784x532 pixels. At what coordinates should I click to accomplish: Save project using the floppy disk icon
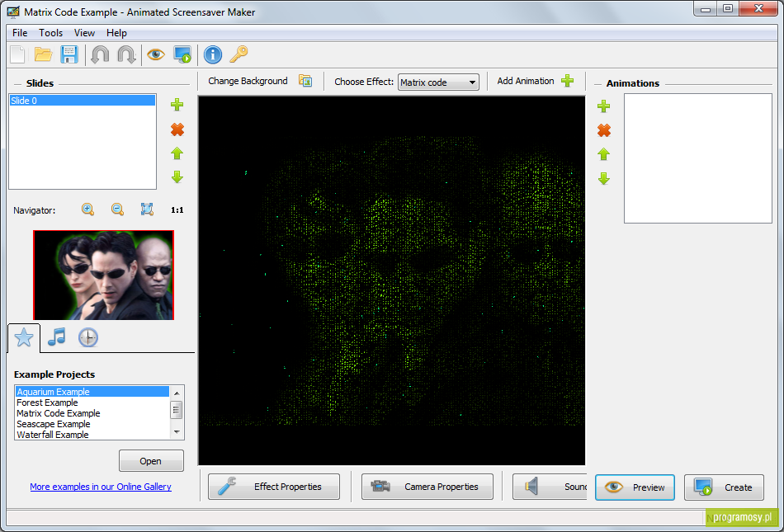point(69,54)
